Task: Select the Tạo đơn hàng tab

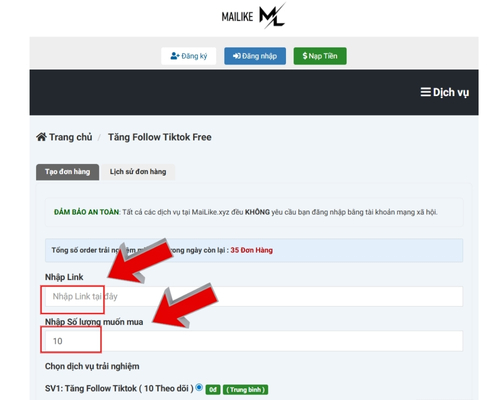Action: 67,172
